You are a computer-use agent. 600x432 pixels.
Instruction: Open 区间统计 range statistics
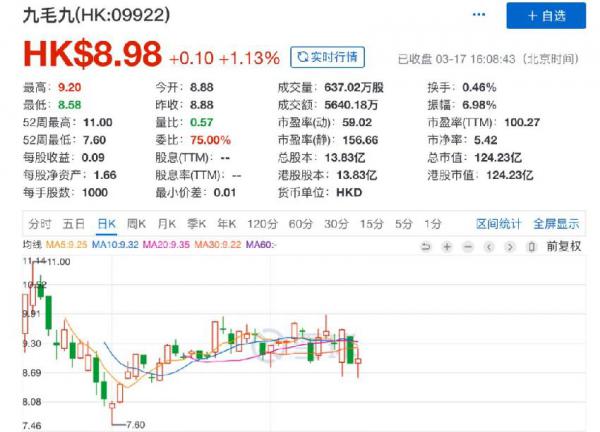pyautogui.click(x=499, y=224)
